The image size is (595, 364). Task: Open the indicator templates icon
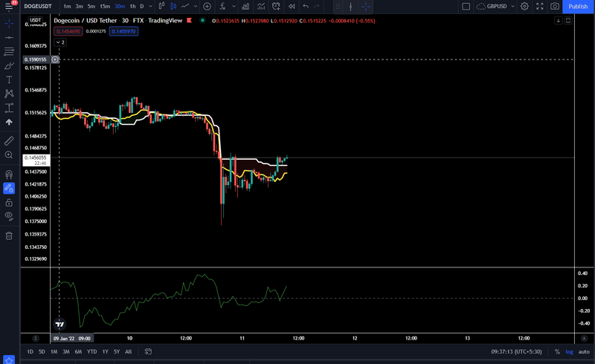tap(261, 6)
